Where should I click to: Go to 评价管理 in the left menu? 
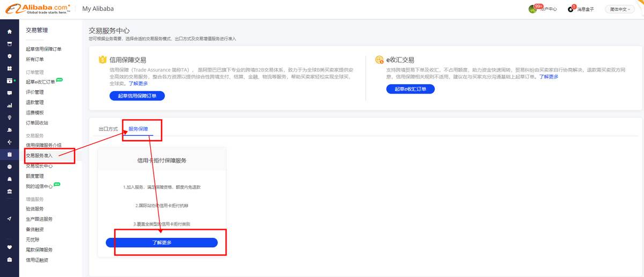[35, 92]
